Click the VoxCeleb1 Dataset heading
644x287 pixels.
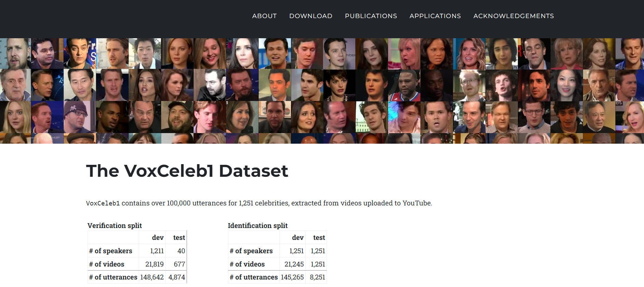click(x=187, y=171)
